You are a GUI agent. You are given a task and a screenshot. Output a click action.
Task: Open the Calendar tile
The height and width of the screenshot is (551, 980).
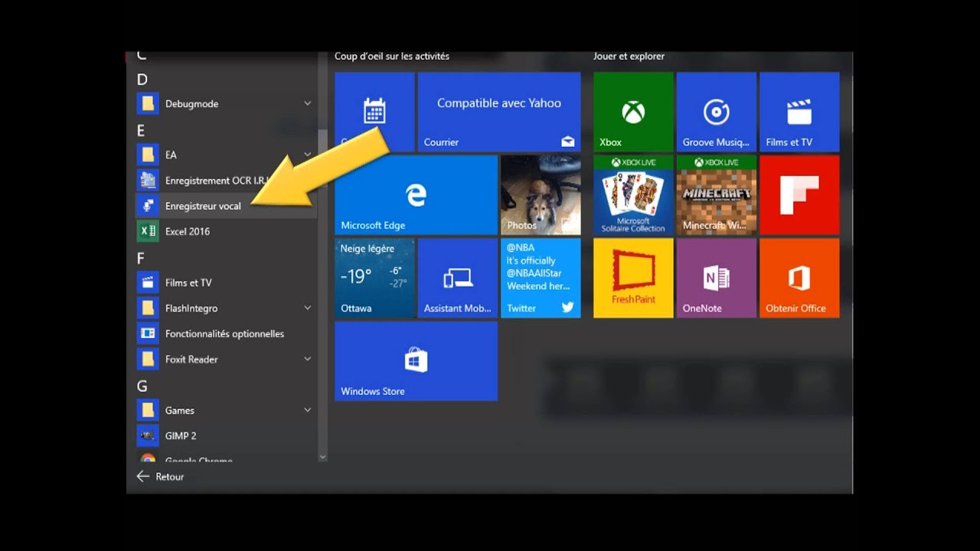click(374, 112)
